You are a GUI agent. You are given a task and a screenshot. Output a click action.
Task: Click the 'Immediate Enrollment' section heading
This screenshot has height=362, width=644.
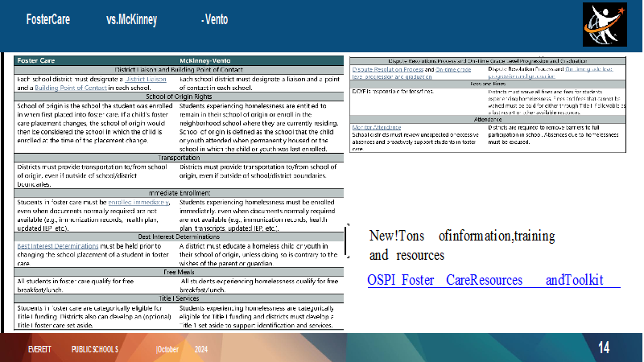179,193
